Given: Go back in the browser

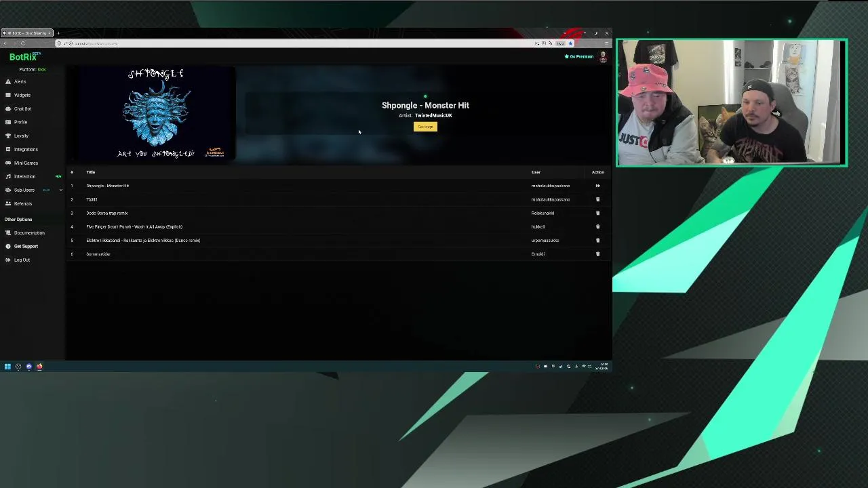Looking at the screenshot, I should [5, 43].
